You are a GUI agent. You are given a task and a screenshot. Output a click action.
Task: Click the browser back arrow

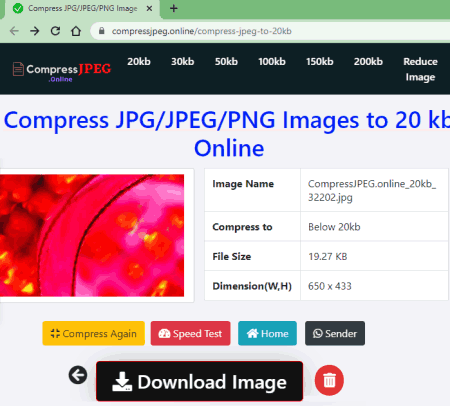[x=14, y=31]
